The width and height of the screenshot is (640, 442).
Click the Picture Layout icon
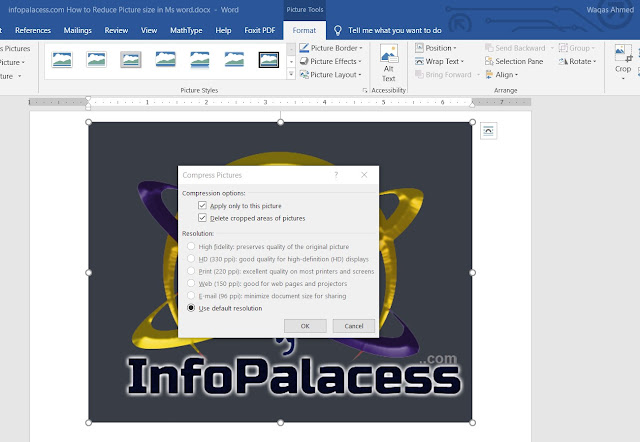click(x=304, y=75)
